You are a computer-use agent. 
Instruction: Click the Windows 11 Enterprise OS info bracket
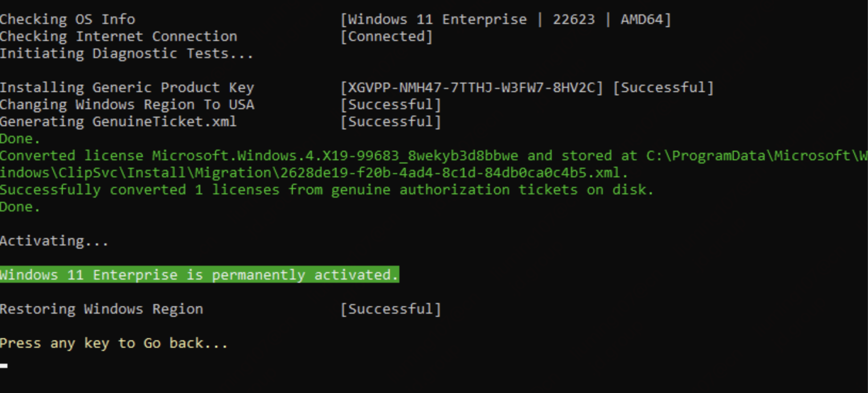[x=506, y=19]
